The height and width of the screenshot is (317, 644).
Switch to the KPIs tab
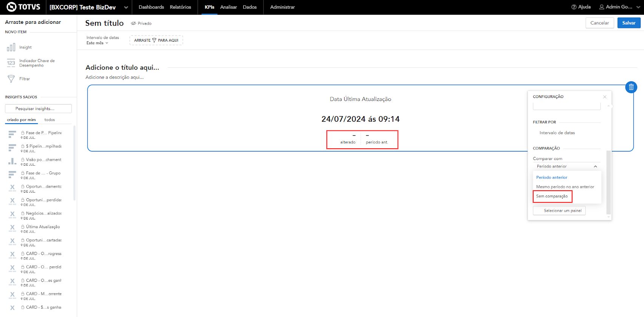coord(209,7)
